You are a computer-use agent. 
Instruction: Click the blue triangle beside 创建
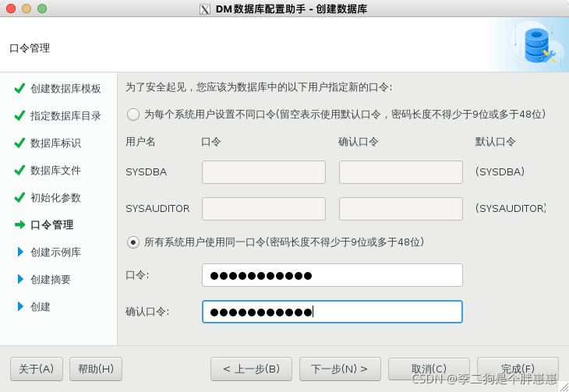coord(20,306)
